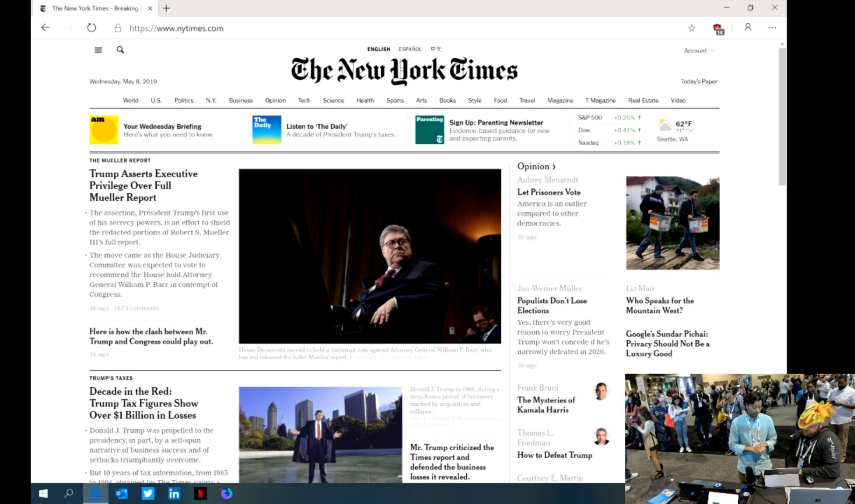Click the Microsoft Edge taskbar icon
The image size is (855, 504).
click(x=96, y=493)
